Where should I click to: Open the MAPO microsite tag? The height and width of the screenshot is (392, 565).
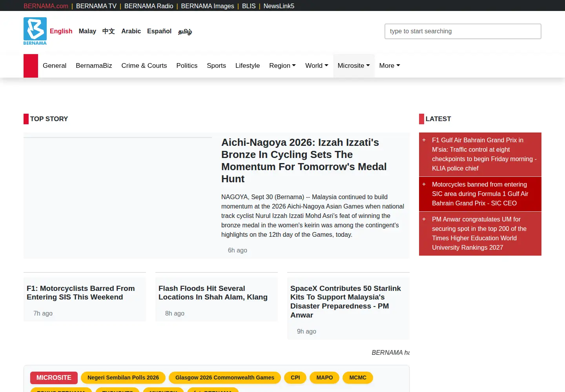[324, 377]
